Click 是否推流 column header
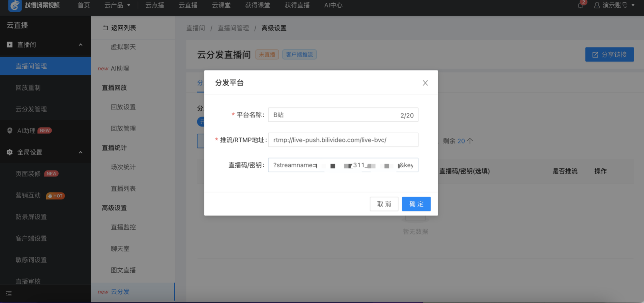The width and height of the screenshot is (644, 303). (x=565, y=171)
